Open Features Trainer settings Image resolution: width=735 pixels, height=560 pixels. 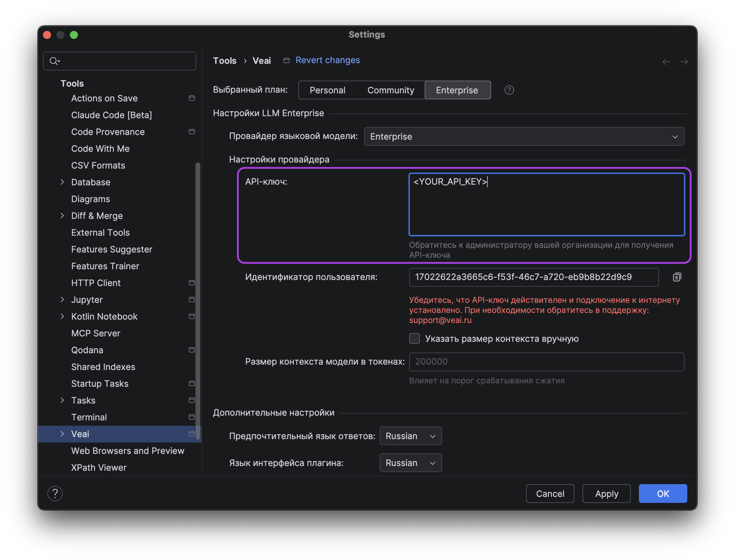105,266
